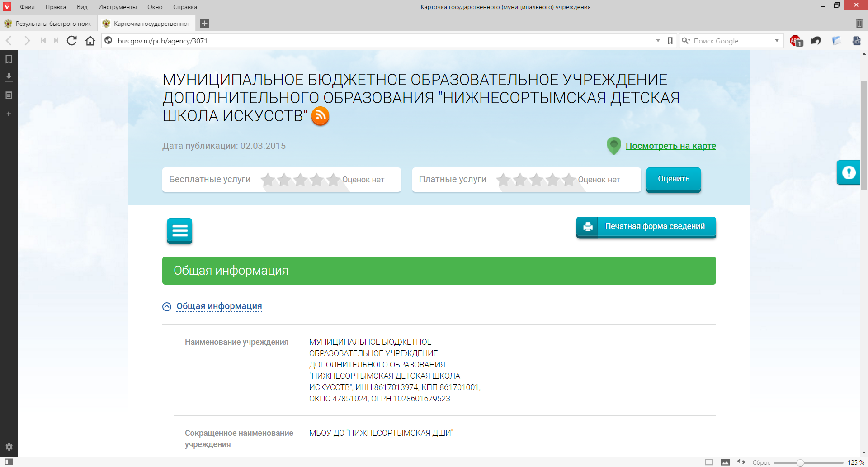The width and height of the screenshot is (868, 467).
Task: Click the dark curved-arrow extension icon
Action: coord(816,41)
